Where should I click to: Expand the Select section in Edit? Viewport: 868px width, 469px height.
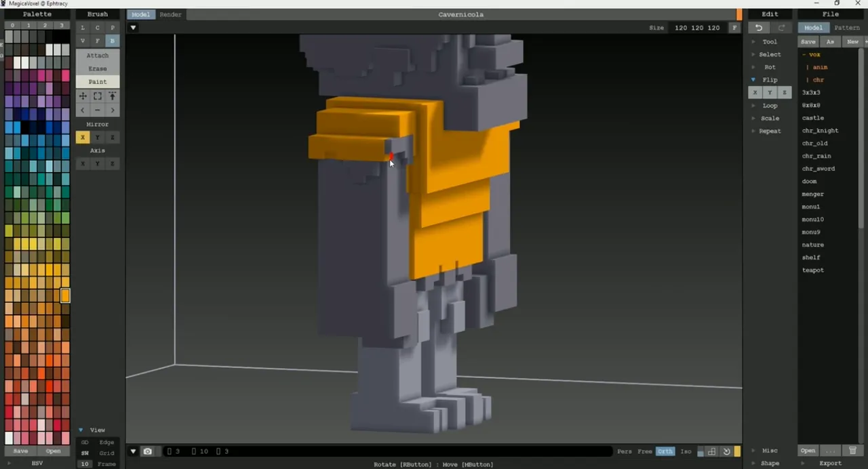[770, 54]
